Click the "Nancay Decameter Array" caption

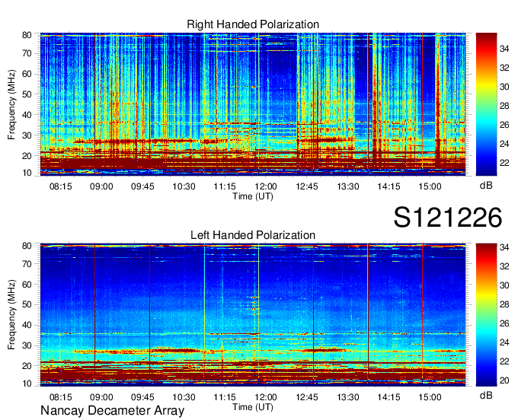[x=112, y=411]
